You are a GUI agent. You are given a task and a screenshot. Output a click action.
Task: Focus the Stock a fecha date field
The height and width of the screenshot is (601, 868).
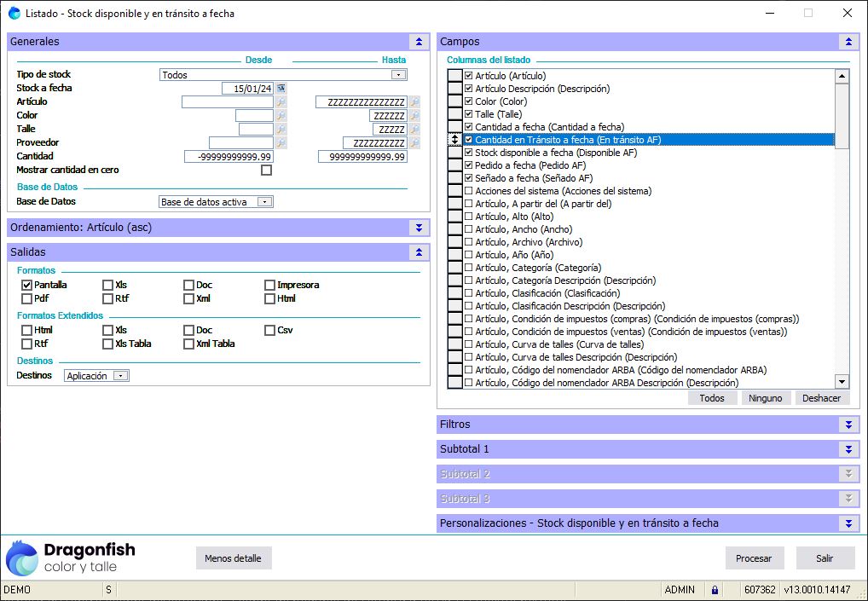click(247, 88)
